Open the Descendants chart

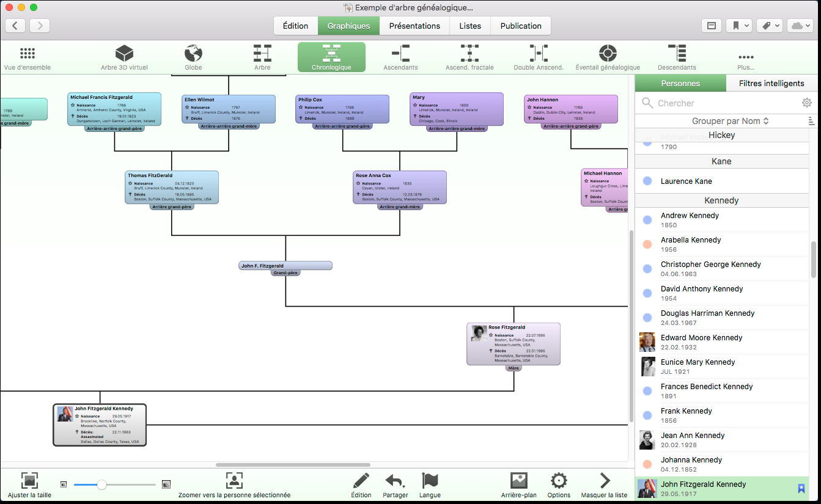point(677,59)
